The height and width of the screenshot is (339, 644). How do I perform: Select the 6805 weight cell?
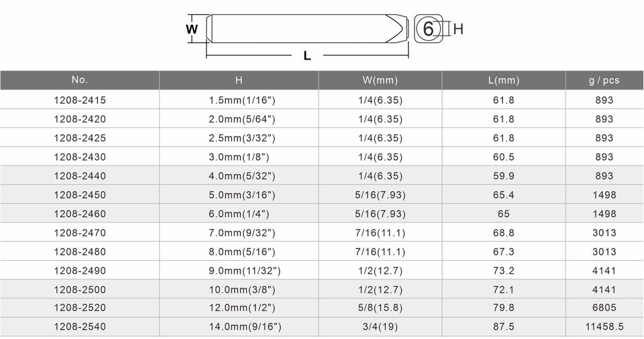point(604,308)
